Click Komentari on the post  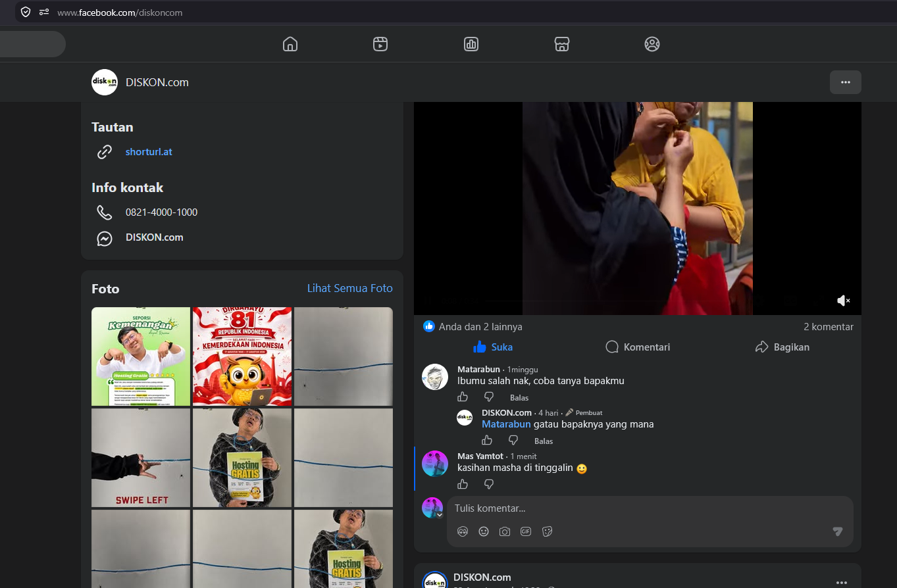(x=638, y=347)
